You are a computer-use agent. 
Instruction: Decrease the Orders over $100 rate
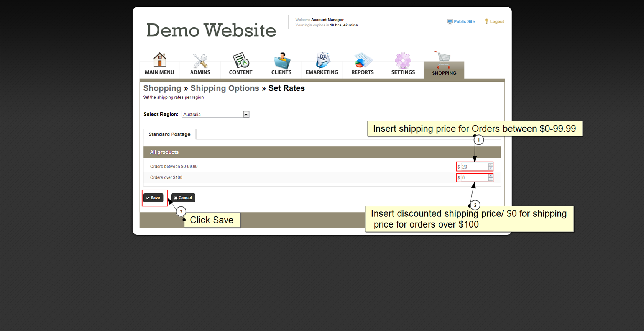(490, 179)
